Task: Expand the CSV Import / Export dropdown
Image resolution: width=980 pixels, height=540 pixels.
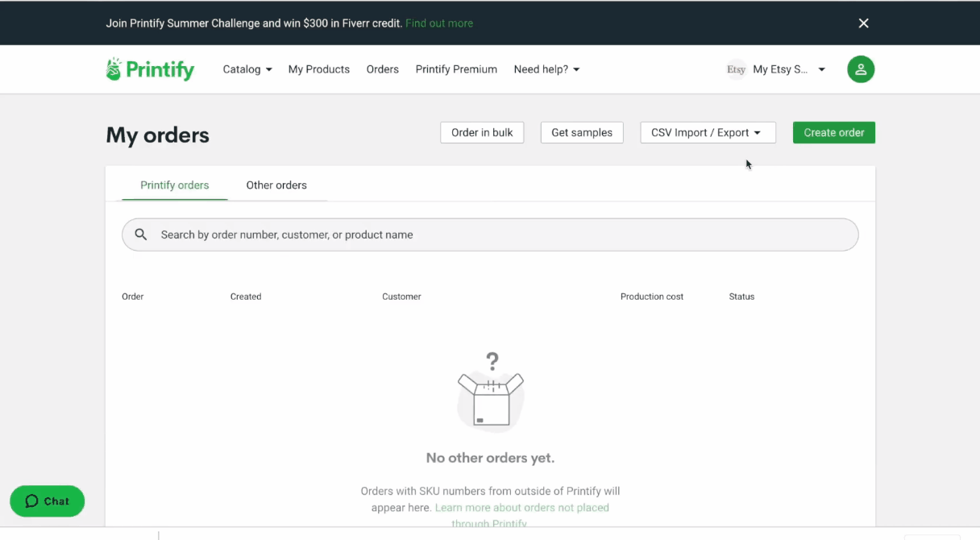Action: click(708, 133)
